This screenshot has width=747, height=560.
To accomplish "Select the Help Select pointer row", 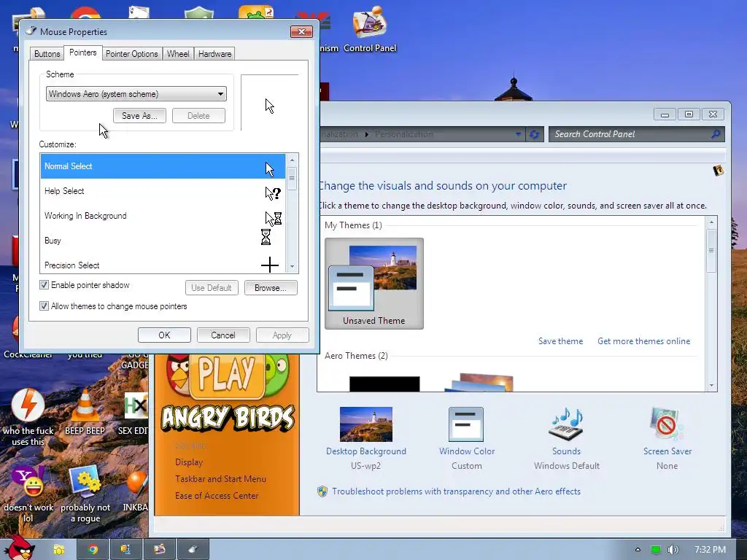I will click(x=163, y=191).
